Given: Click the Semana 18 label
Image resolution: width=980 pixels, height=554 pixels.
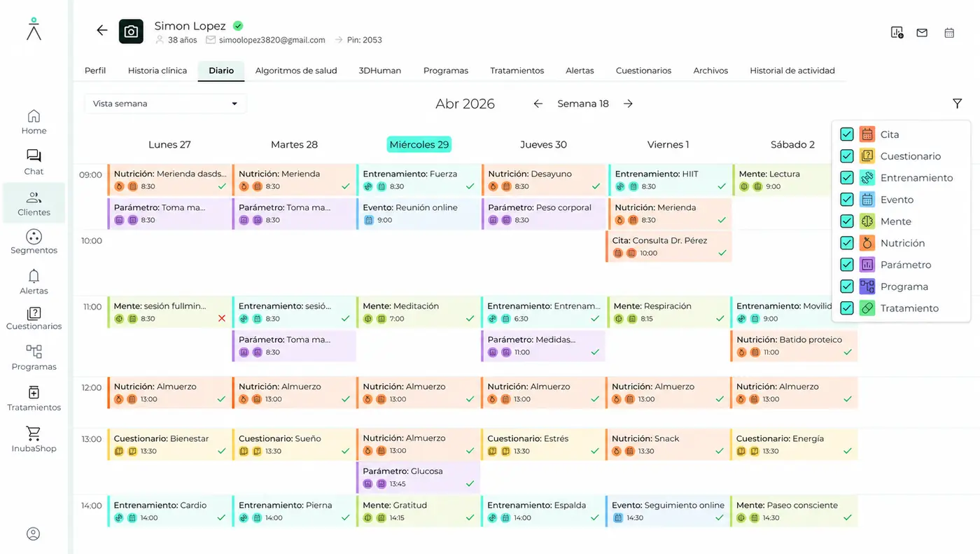Looking at the screenshot, I should click(x=583, y=104).
